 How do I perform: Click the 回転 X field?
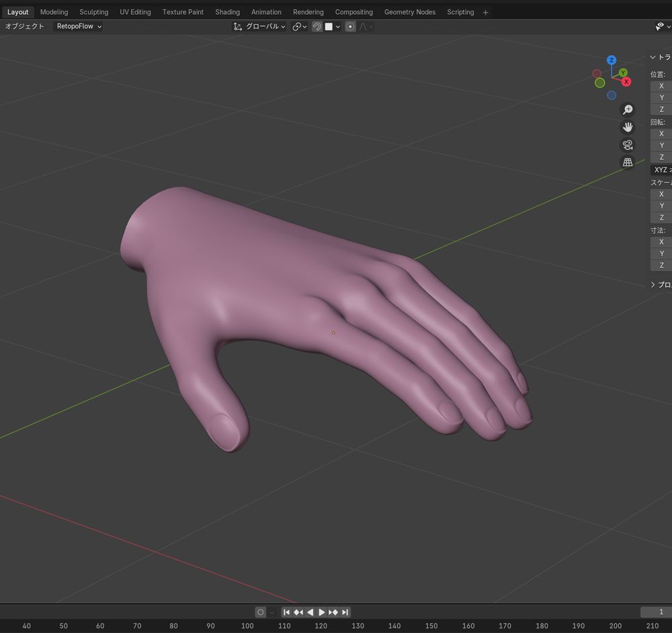(661, 133)
